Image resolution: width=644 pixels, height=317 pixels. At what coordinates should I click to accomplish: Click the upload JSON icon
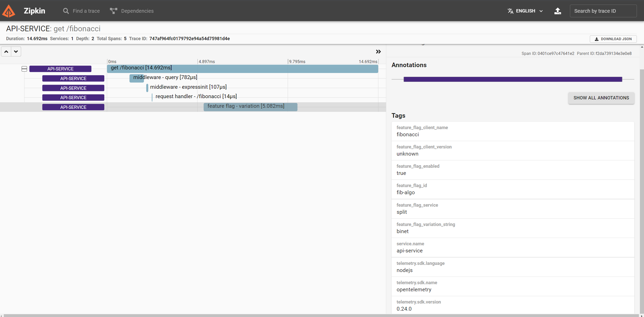[x=557, y=11]
